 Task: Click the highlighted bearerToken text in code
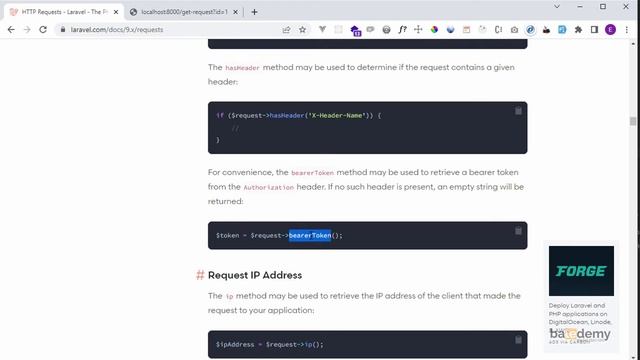310,236
